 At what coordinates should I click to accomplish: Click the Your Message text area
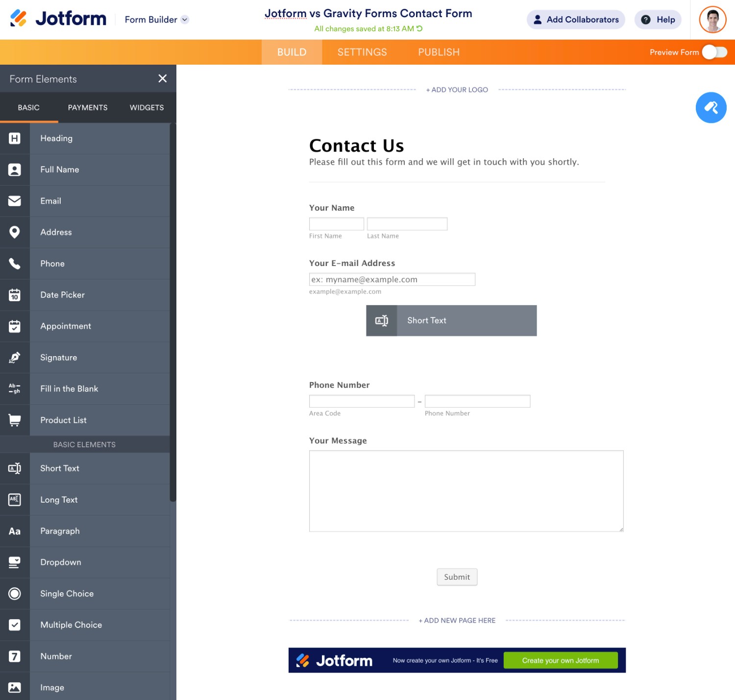coord(466,491)
